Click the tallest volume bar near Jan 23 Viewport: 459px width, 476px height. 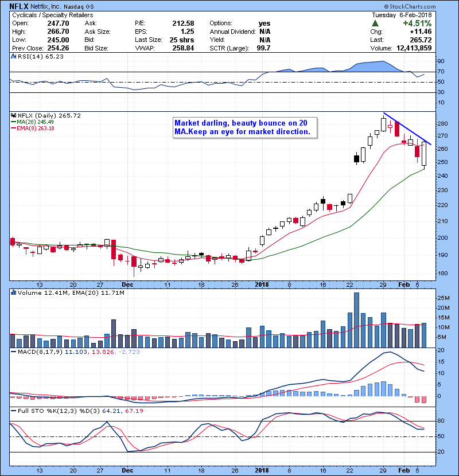pyautogui.click(x=357, y=320)
